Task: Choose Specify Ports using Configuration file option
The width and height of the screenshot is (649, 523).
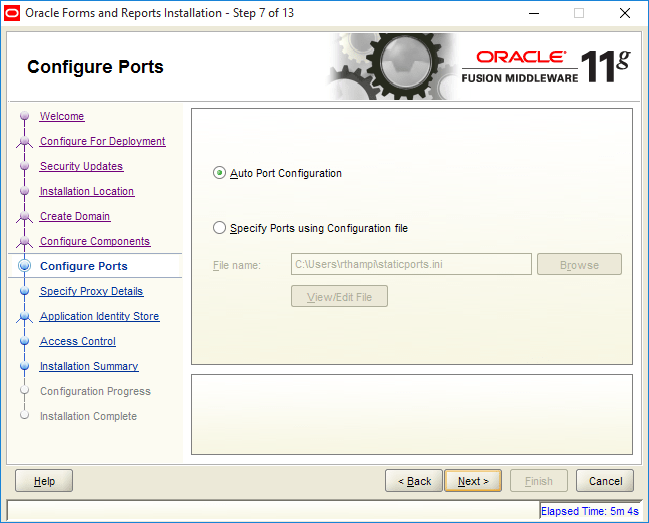Action: click(x=219, y=228)
